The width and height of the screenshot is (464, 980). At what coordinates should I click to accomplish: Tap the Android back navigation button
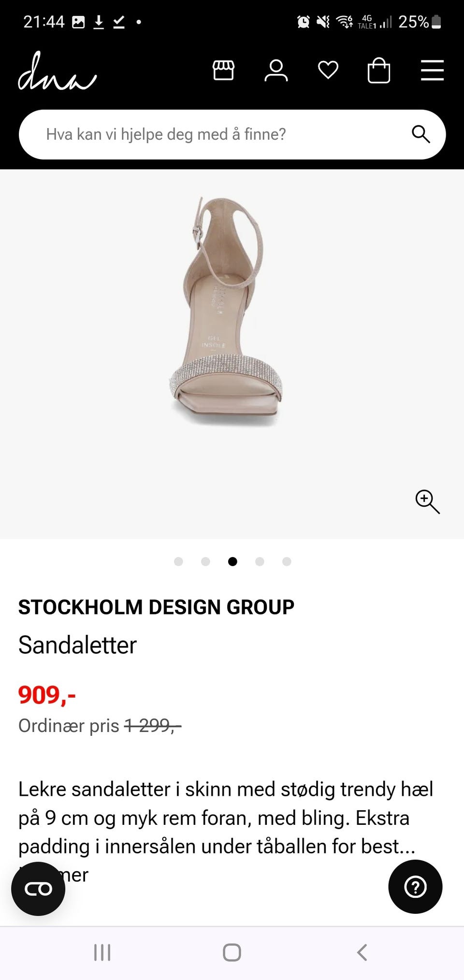tap(362, 952)
